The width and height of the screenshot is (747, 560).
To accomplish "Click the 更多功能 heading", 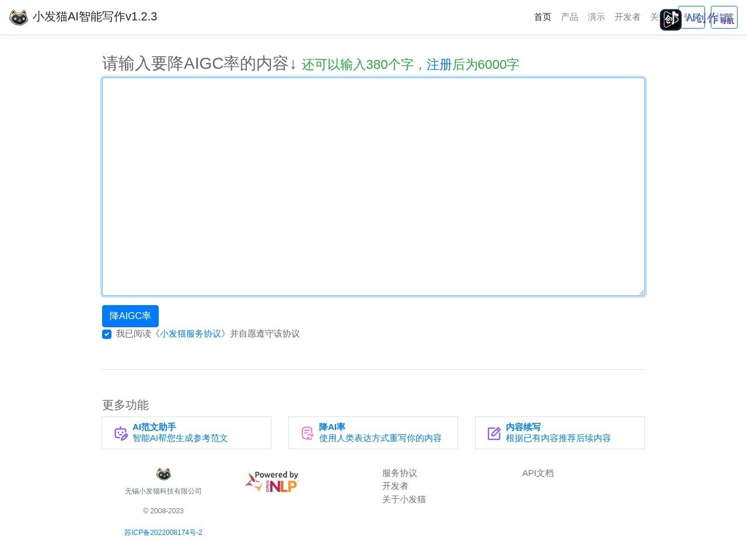I will (125, 405).
